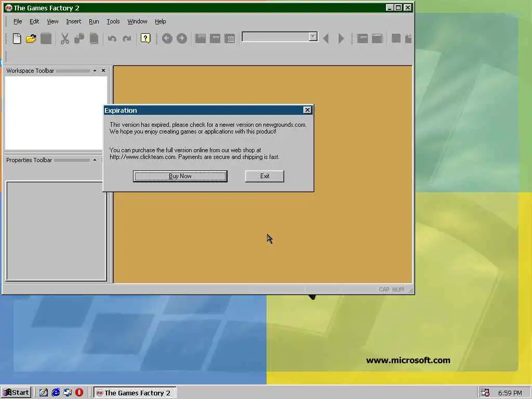Collapse the Properties Toolbar with its arrow
Viewport: 532px width, 399px height.
point(95,160)
